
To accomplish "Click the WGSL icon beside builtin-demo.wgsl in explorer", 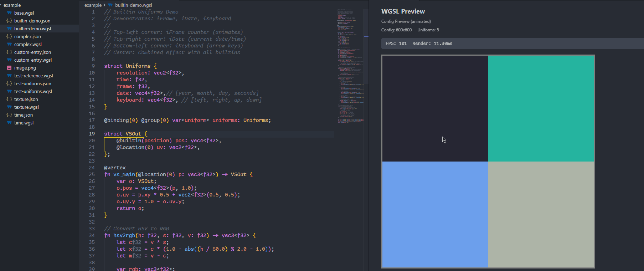I will (x=9, y=29).
